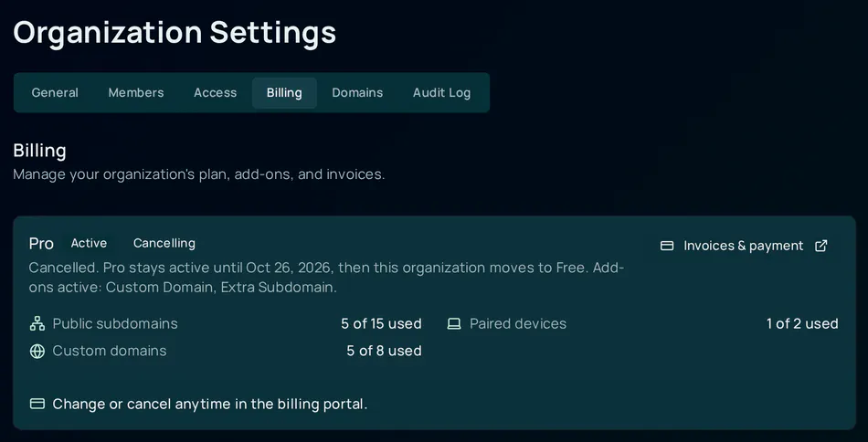Open Invoices & payment link

pos(744,246)
